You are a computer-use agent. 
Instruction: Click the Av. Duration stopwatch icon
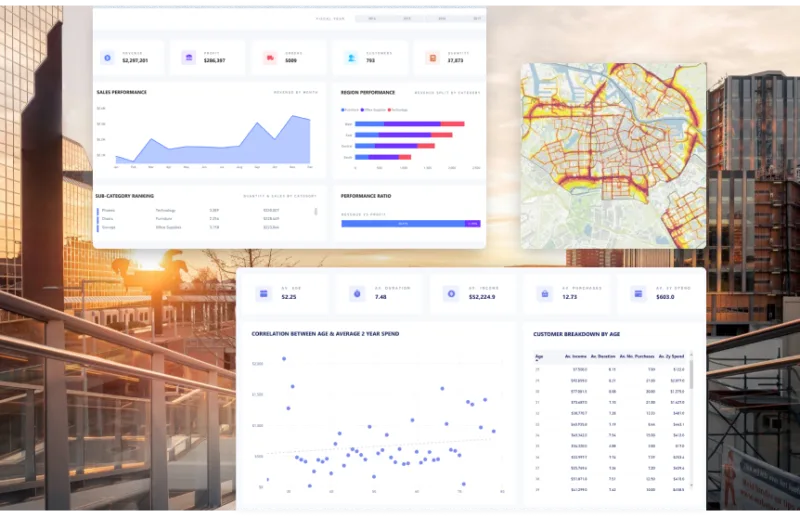tap(357, 294)
